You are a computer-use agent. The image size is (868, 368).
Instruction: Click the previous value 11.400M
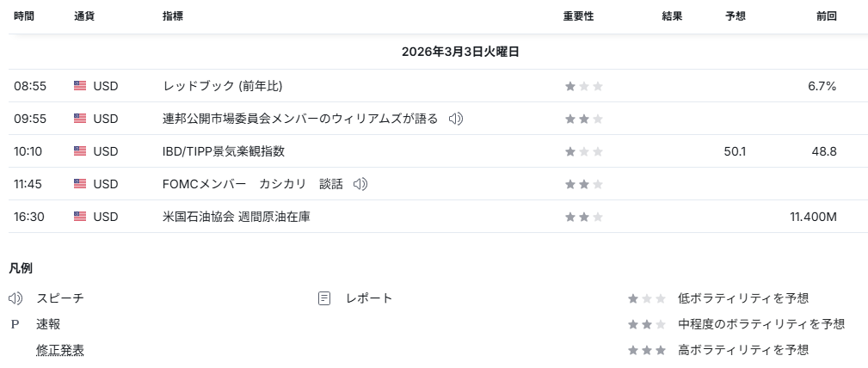coord(813,217)
